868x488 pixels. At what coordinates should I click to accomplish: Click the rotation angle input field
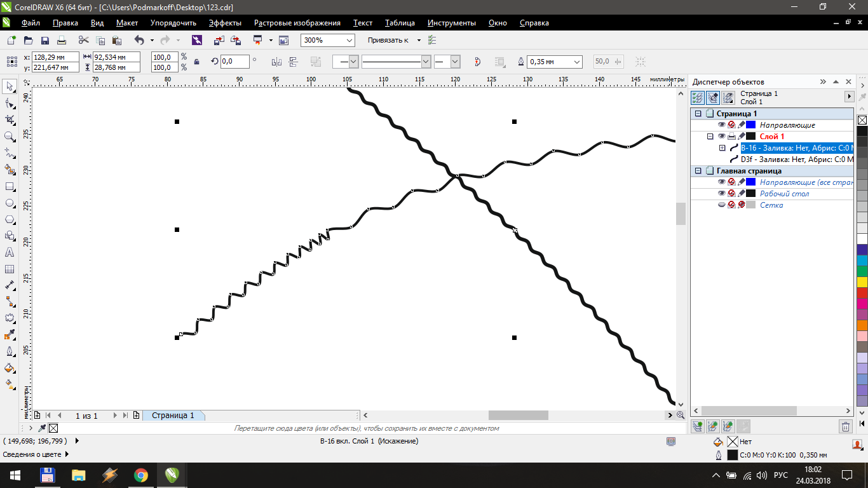235,62
